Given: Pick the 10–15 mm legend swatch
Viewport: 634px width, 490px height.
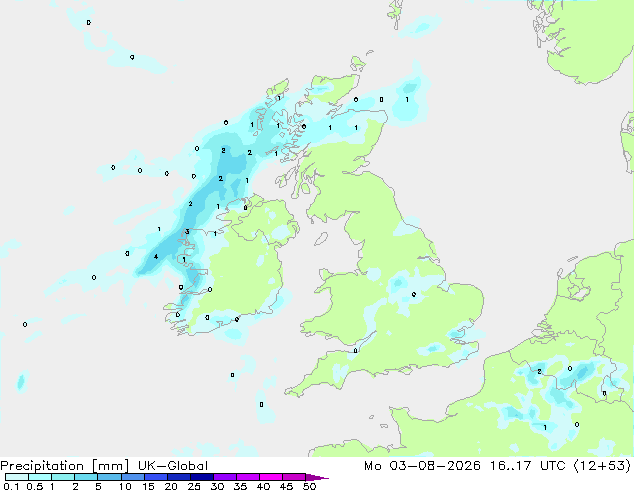Looking at the screenshot, I should tap(133, 477).
